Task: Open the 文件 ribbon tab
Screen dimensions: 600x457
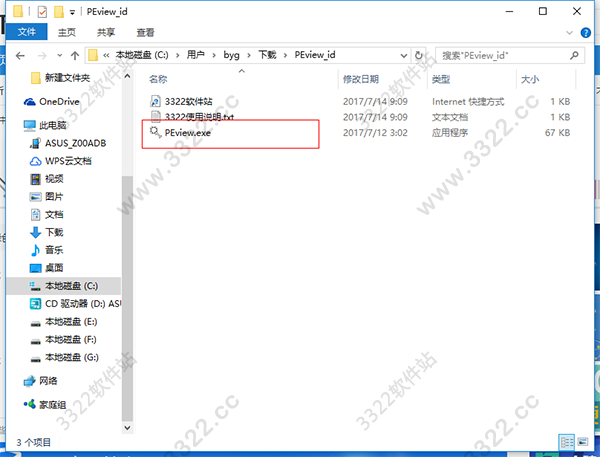Action: [x=27, y=32]
